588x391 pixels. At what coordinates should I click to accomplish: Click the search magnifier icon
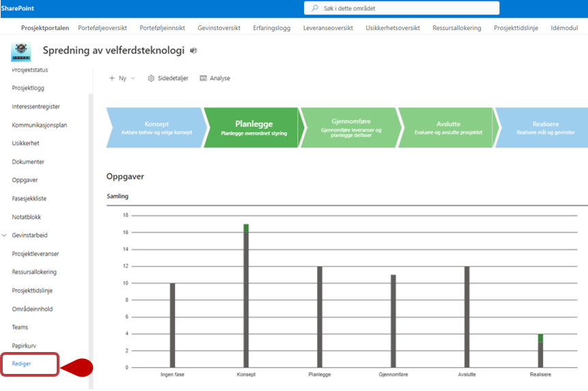click(315, 8)
